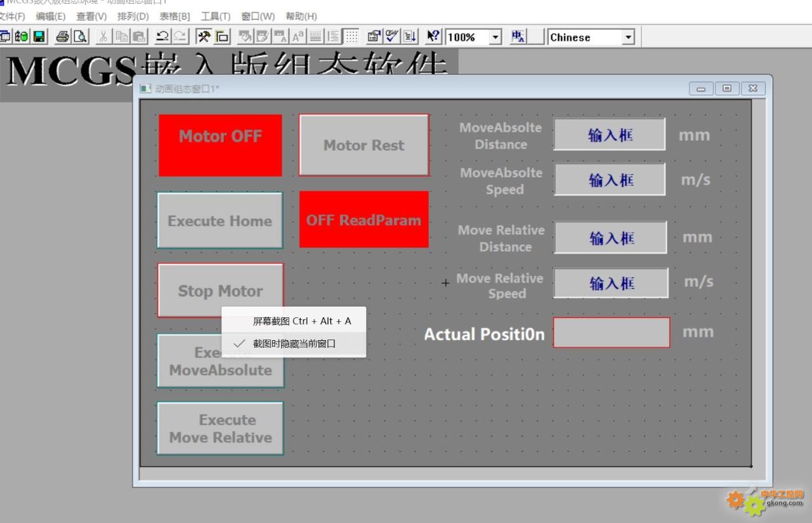
Task: Select the MoveAbsolte Distance input box
Action: tap(610, 135)
